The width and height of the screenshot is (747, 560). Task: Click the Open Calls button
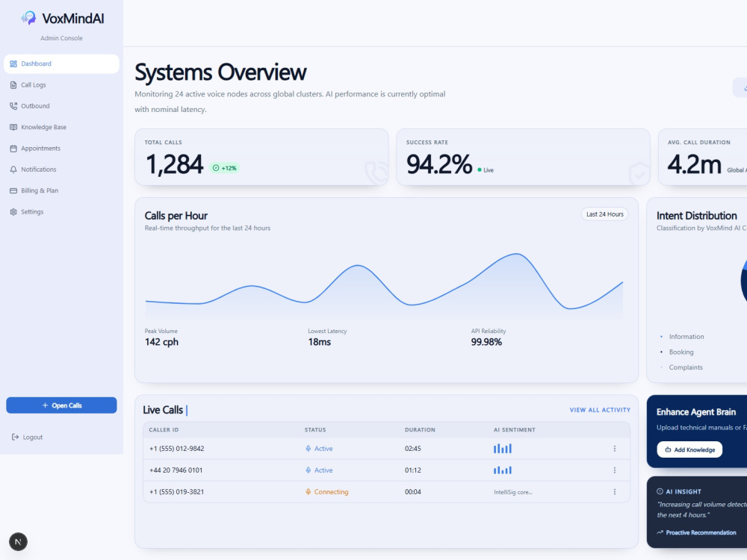pos(61,405)
